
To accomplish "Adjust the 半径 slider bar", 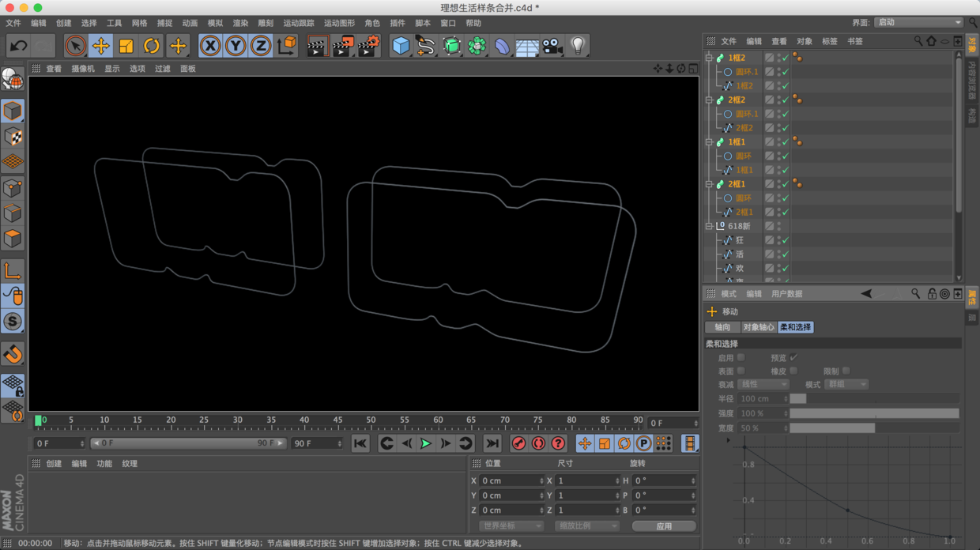I will (x=874, y=399).
